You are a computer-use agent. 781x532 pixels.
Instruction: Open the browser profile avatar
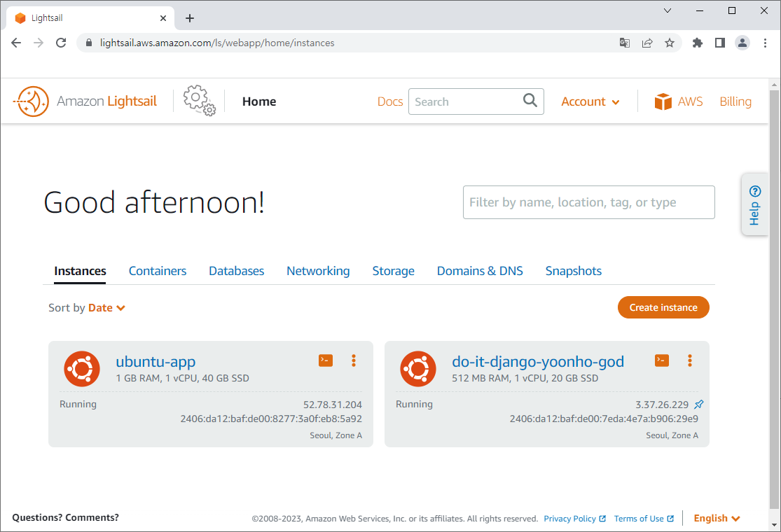click(x=742, y=43)
